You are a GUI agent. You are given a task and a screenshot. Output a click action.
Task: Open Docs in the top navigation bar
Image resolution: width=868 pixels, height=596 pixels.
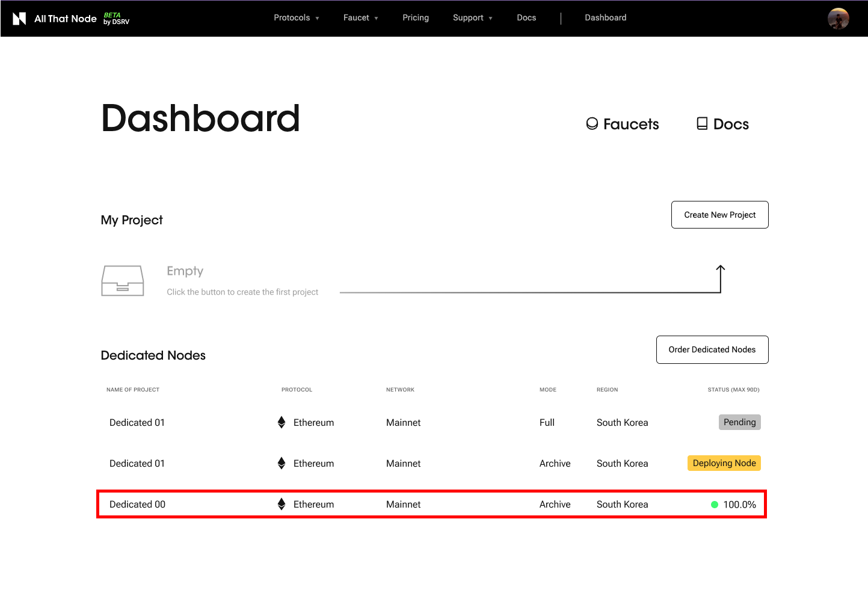tap(526, 18)
